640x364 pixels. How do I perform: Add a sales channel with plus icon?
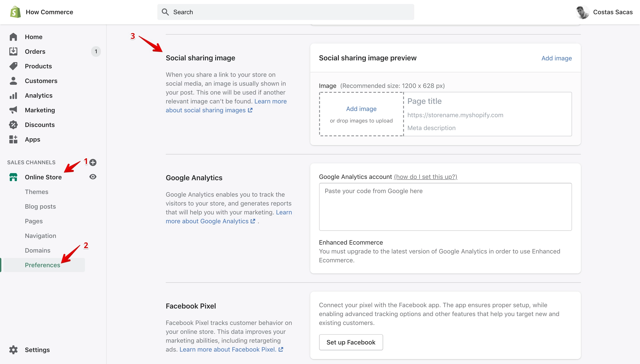click(x=93, y=162)
